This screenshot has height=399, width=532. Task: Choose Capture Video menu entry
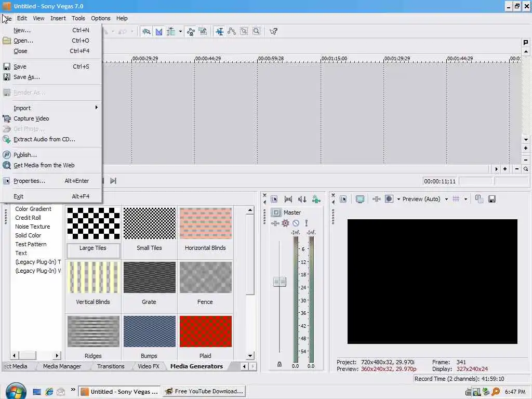(51, 118)
